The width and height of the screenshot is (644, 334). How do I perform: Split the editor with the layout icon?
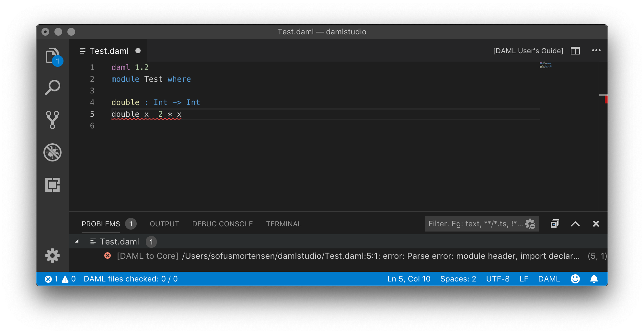(575, 51)
